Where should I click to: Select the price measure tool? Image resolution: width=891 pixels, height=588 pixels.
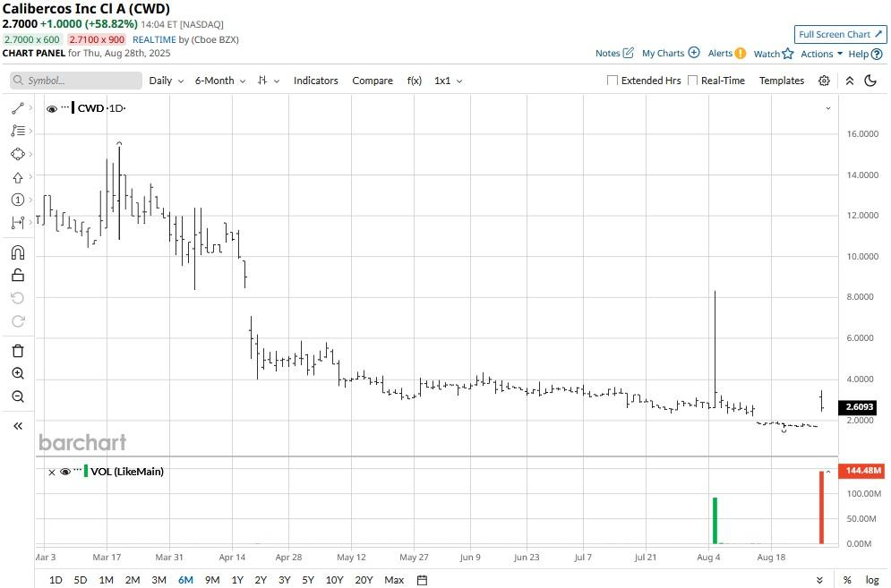click(18, 223)
